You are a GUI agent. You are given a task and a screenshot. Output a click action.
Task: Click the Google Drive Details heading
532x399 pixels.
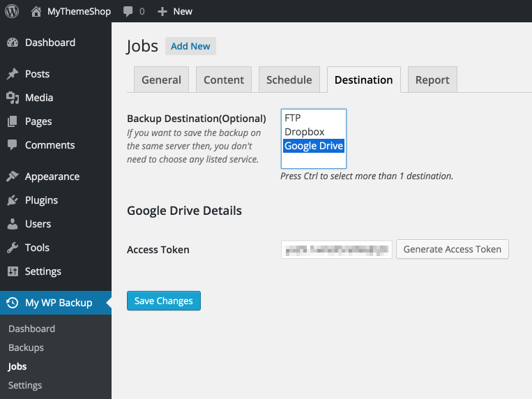[184, 211]
